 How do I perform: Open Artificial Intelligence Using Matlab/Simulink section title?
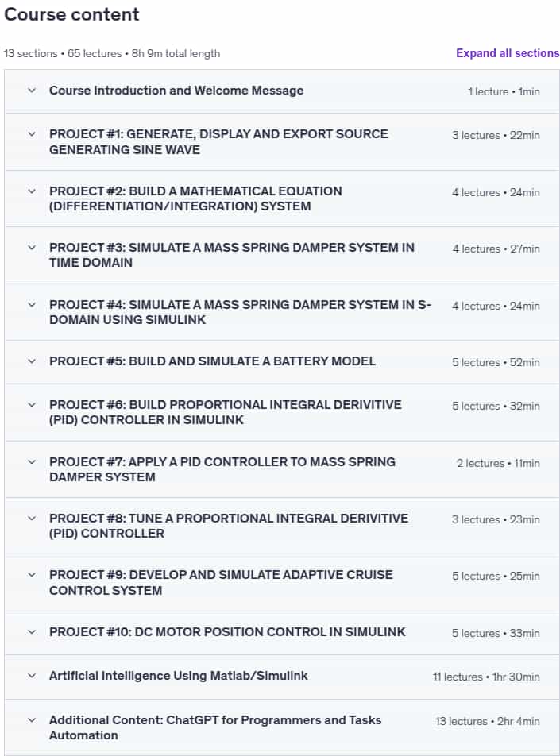[x=179, y=676]
